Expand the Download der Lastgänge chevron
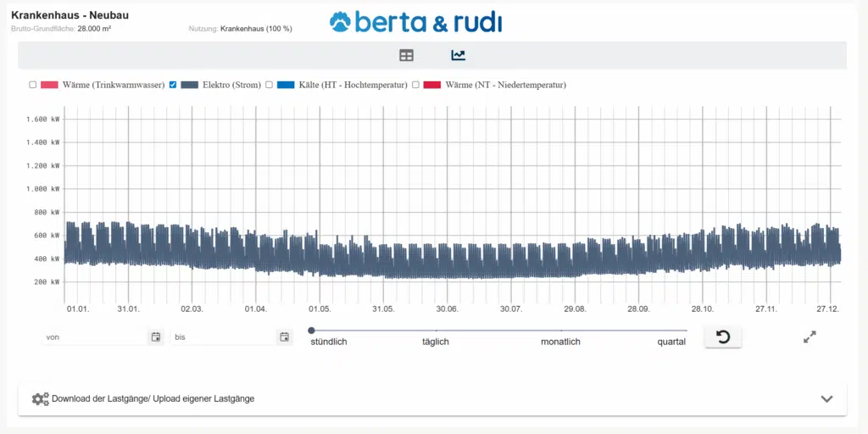 click(827, 398)
